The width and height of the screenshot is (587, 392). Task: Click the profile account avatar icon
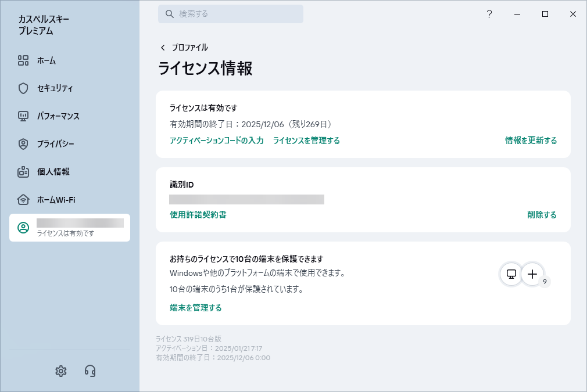coord(23,228)
